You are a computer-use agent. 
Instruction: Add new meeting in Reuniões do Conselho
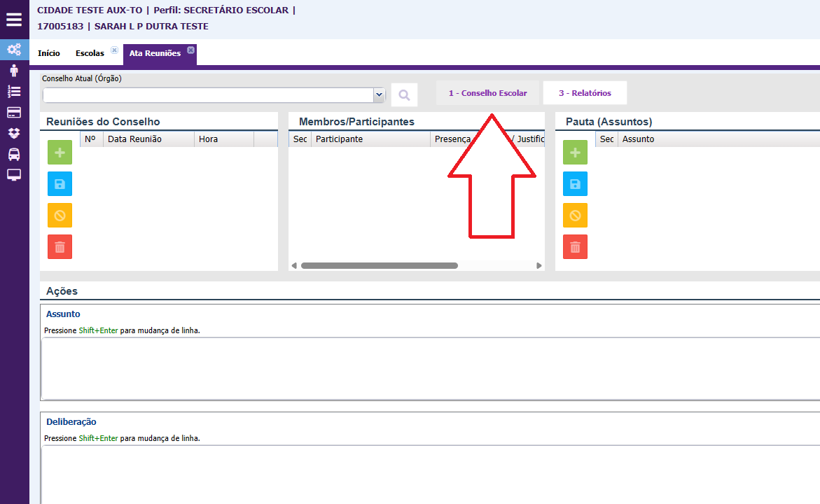point(60,153)
